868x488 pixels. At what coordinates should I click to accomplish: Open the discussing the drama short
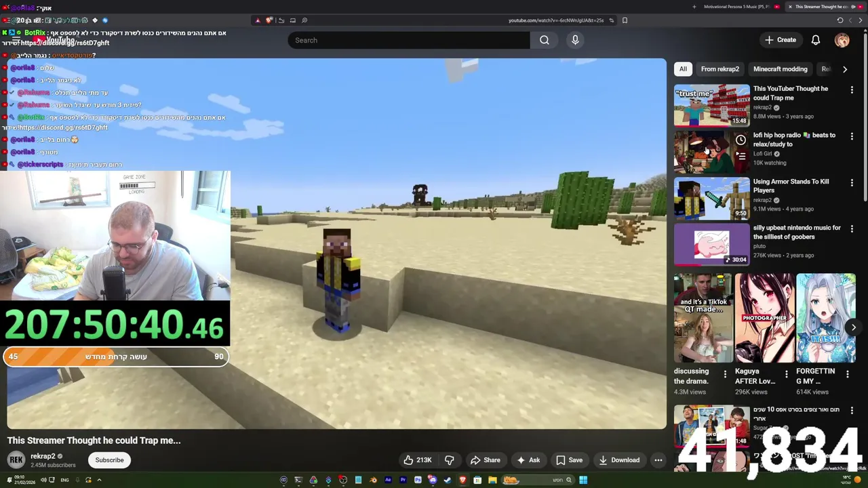pyautogui.click(x=703, y=318)
